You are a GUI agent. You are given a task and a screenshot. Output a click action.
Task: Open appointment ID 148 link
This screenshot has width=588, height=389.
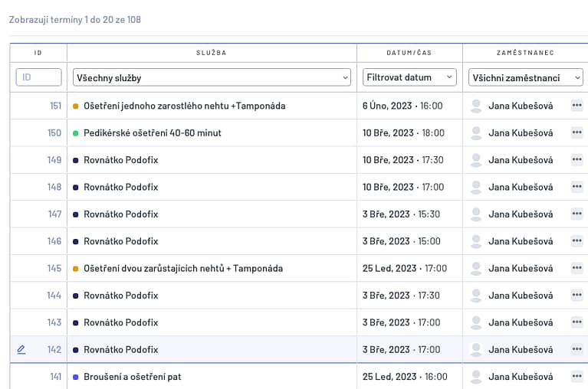(54, 187)
